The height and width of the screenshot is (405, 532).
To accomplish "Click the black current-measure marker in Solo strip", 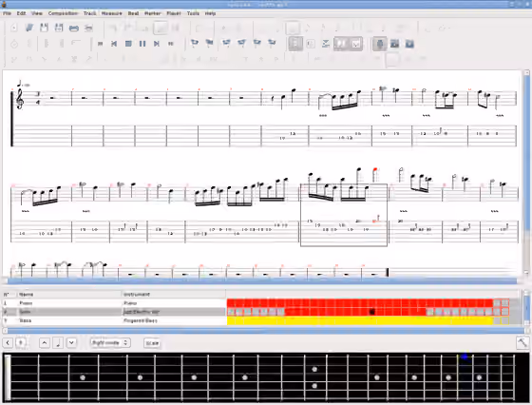I will tap(372, 312).
